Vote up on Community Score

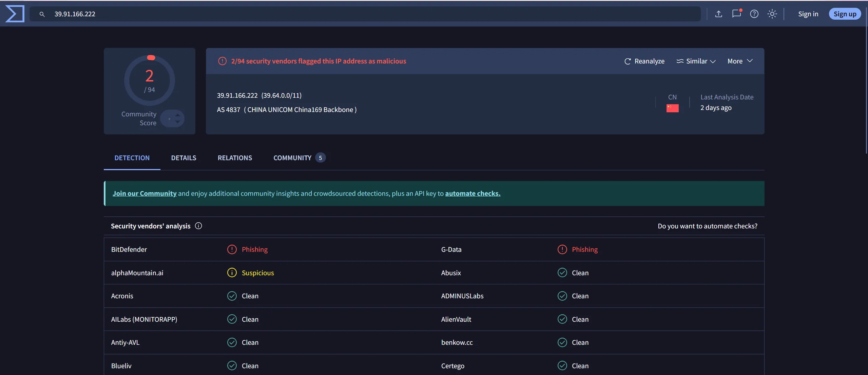(x=178, y=115)
